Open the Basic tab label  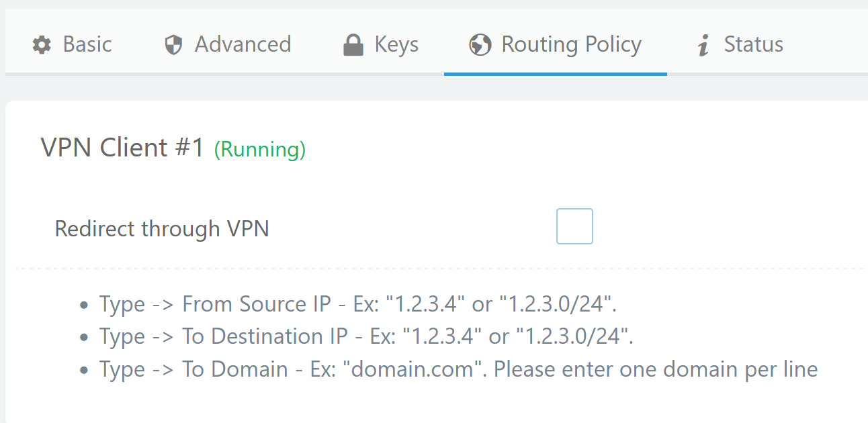[87, 44]
